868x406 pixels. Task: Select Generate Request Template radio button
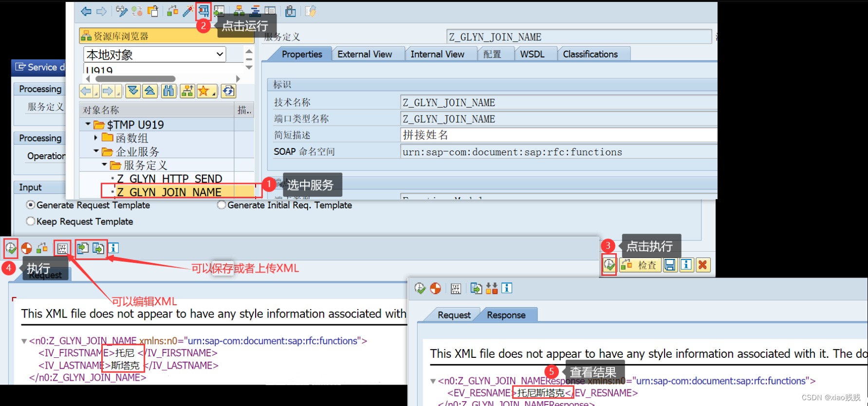31,205
